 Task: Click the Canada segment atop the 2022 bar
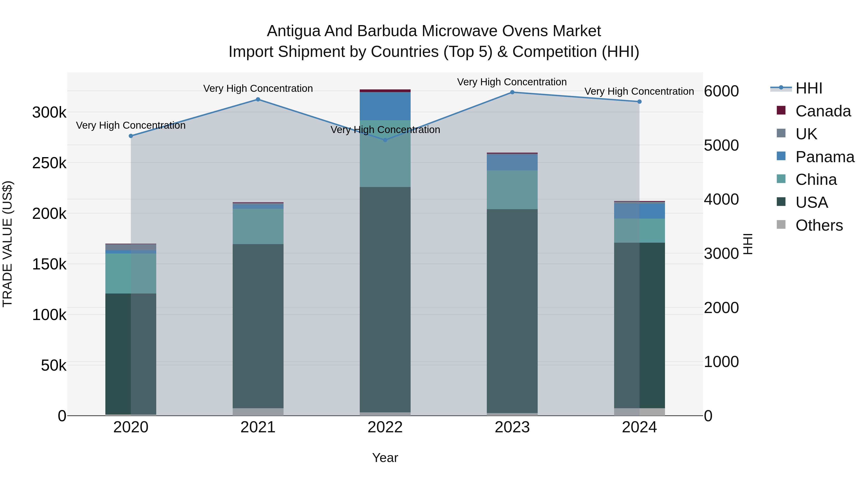(385, 91)
